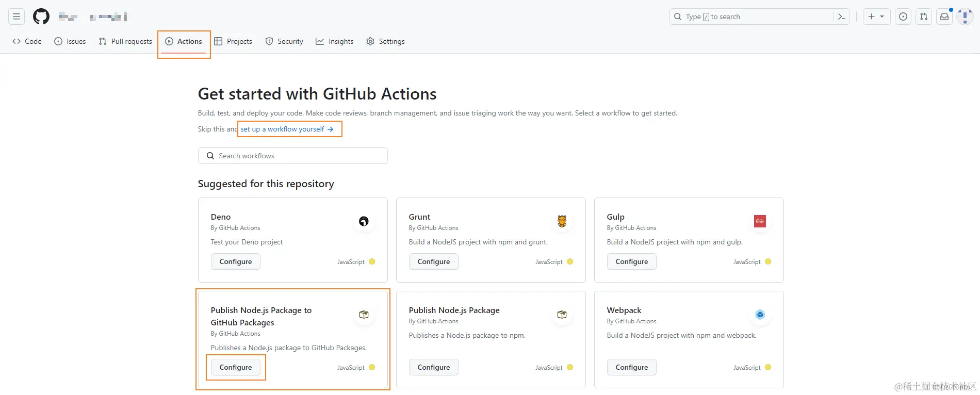The width and height of the screenshot is (980, 395).
Task: Click the Grunt logo icon
Action: [562, 221]
